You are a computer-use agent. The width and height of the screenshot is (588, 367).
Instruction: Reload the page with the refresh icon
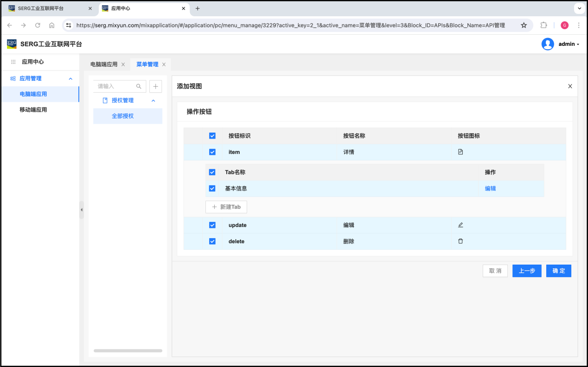tap(38, 25)
